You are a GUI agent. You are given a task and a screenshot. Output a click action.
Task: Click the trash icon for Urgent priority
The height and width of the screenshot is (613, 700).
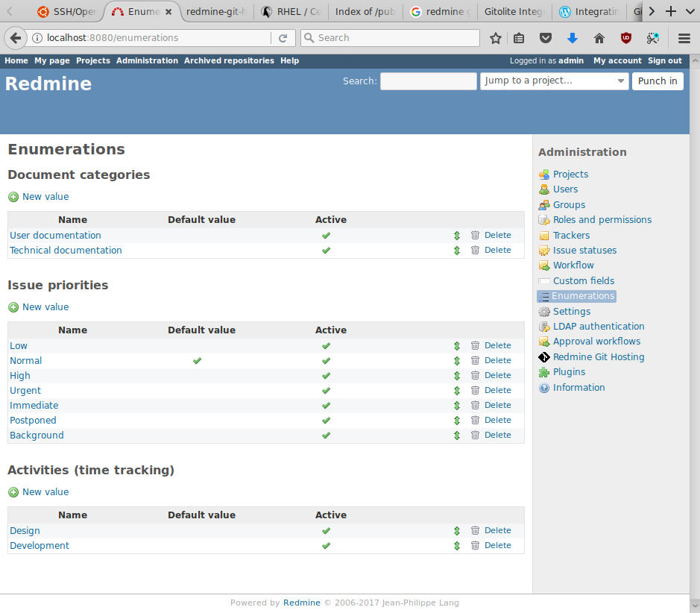475,390
